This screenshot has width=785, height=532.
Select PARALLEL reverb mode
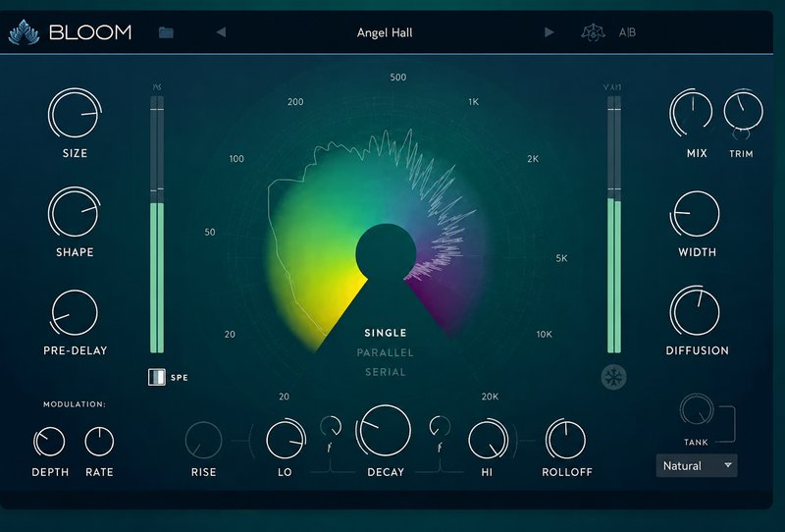point(386,352)
